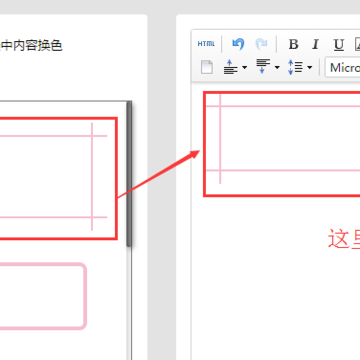Image resolution: width=360 pixels, height=360 pixels.
Task: Open the spacing-before dropdown arrow
Action: click(x=245, y=68)
